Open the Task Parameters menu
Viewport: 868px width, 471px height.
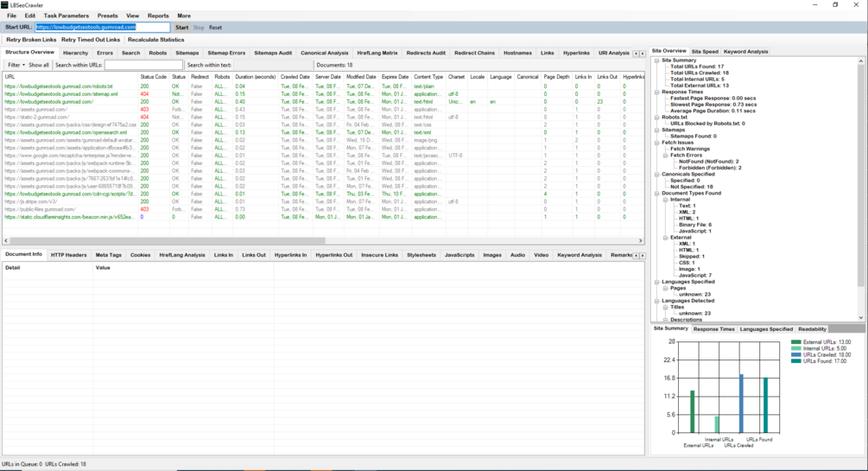[66, 16]
